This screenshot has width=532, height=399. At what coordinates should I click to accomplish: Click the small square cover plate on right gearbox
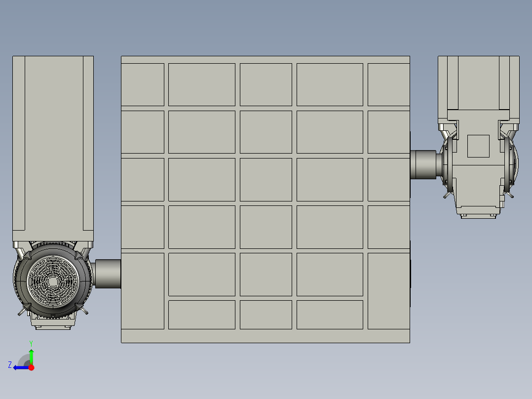click(x=478, y=146)
